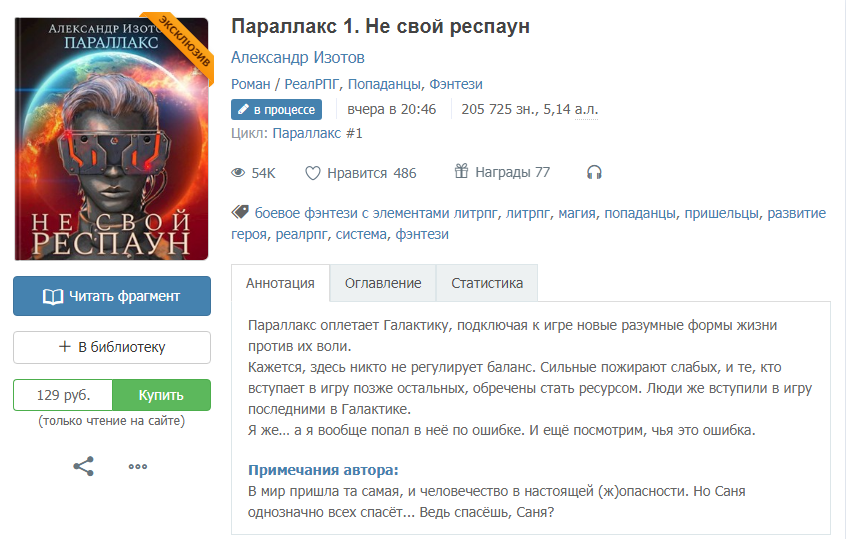The image size is (846, 539).
Task: Click the gift Награды icon
Action: 461,171
